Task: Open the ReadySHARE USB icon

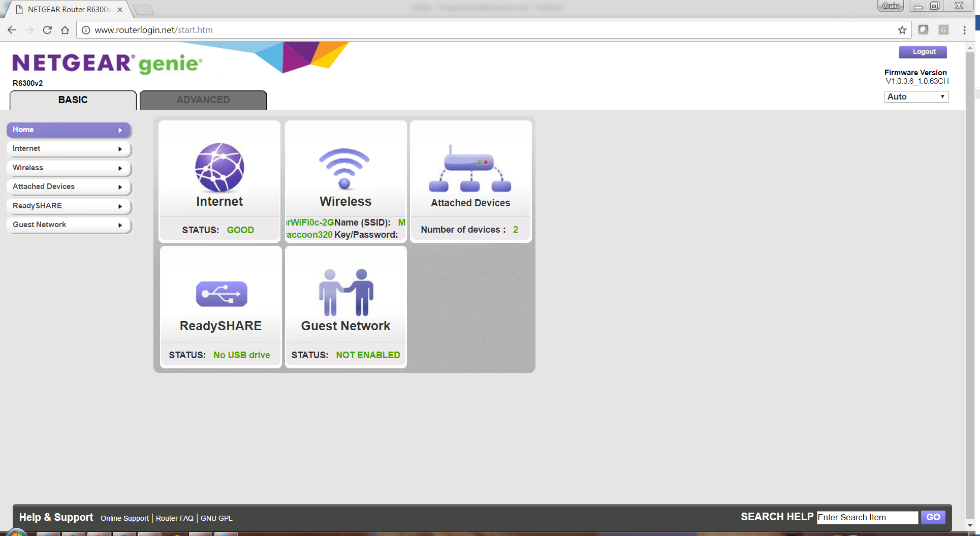Action: 222,294
